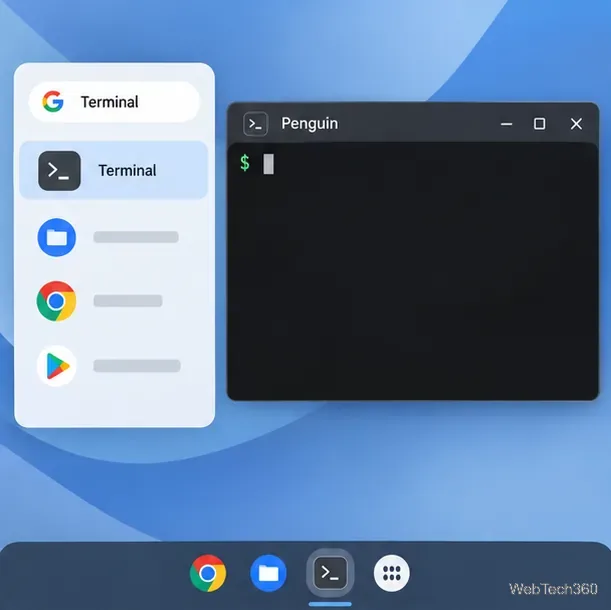Click placeholder label beside Files icon
611x610 pixels.
pos(136,237)
